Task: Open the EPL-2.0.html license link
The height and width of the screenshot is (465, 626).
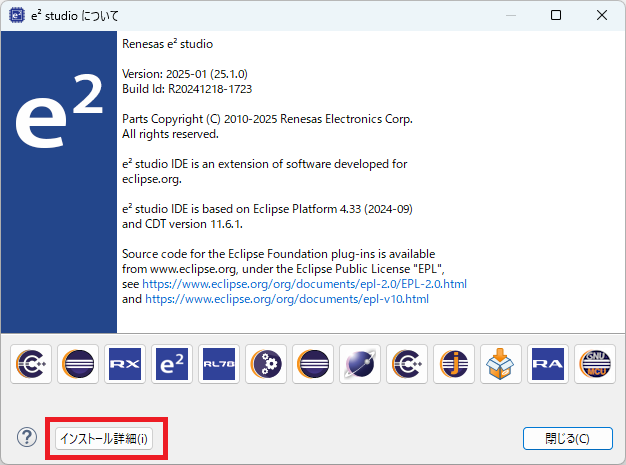Action: click(305, 284)
